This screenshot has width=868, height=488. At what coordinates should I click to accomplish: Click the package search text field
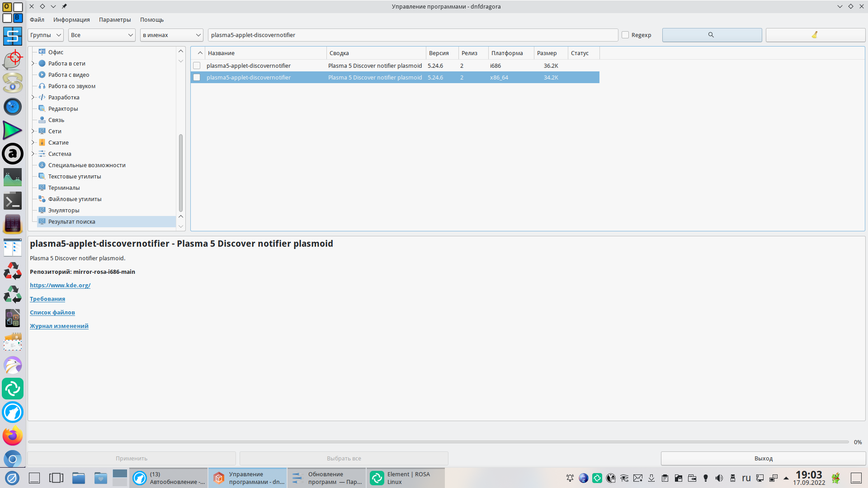point(412,35)
